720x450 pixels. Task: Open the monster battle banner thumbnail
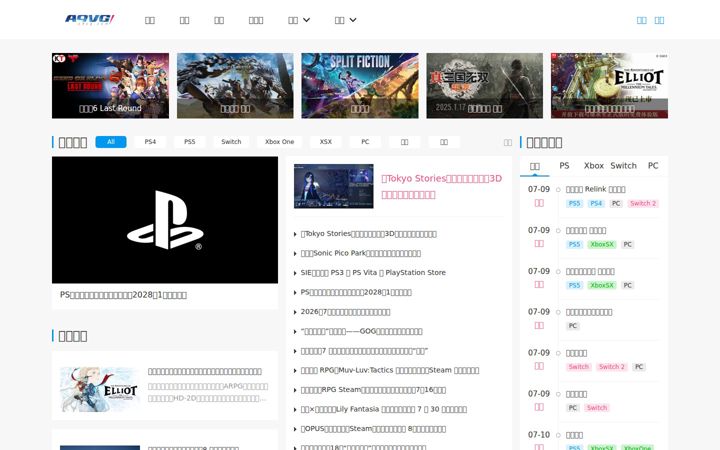[235, 85]
